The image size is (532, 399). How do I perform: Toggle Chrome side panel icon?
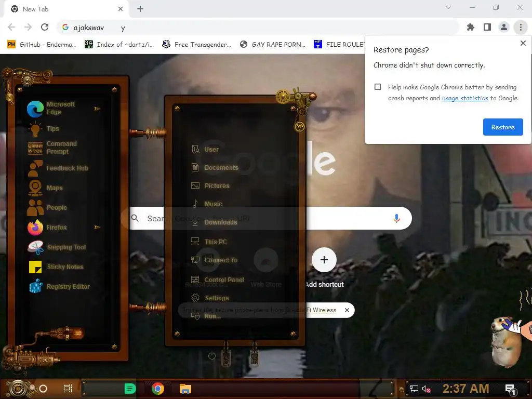tap(487, 27)
